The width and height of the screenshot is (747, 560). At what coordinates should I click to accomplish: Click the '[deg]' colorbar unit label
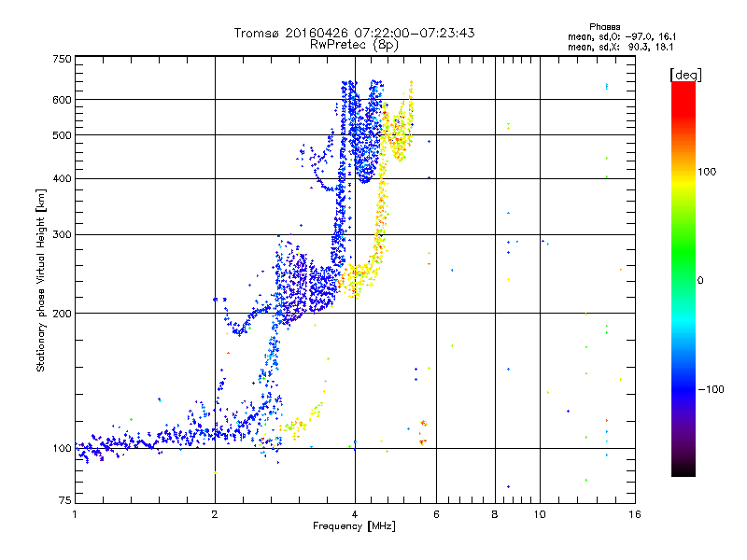[x=685, y=75]
